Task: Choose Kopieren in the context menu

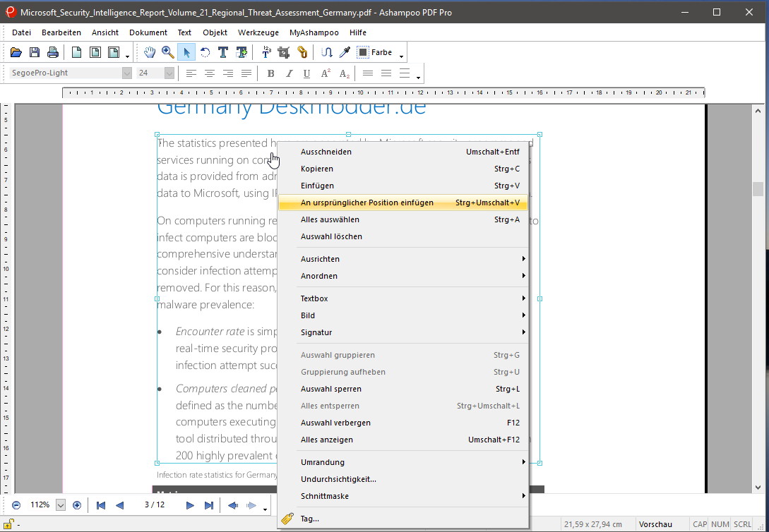Action: (403, 169)
